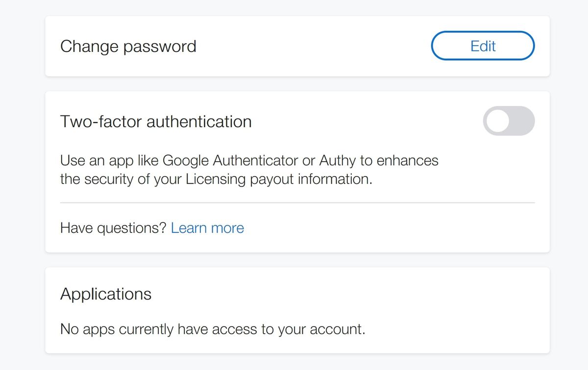The image size is (588, 370).
Task: Click the "Change password" heading
Action: tap(128, 46)
